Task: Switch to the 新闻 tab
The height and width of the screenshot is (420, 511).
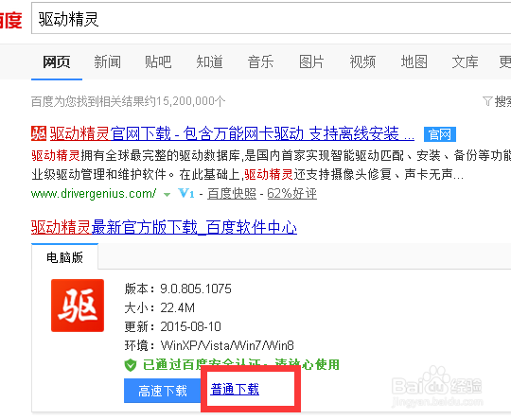Action: (108, 61)
